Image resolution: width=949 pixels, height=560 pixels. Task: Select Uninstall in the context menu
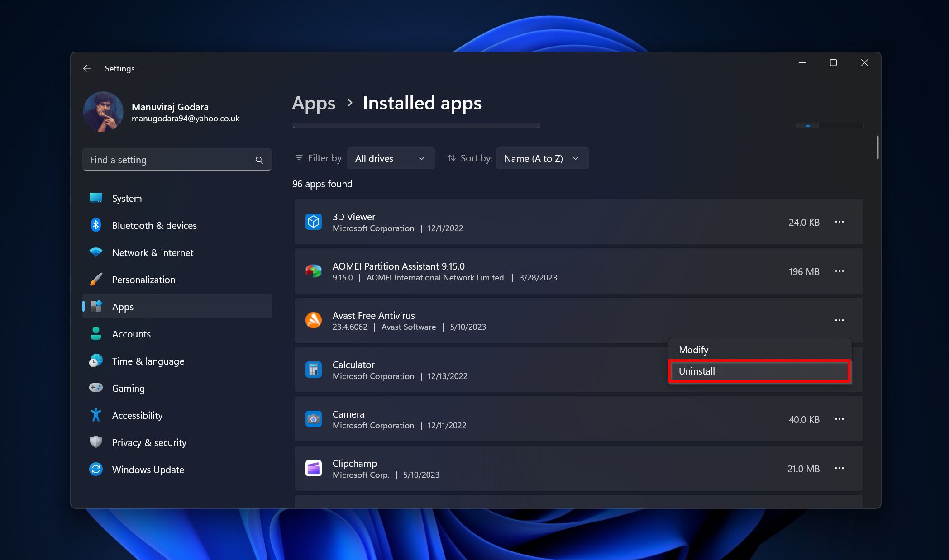coord(760,371)
